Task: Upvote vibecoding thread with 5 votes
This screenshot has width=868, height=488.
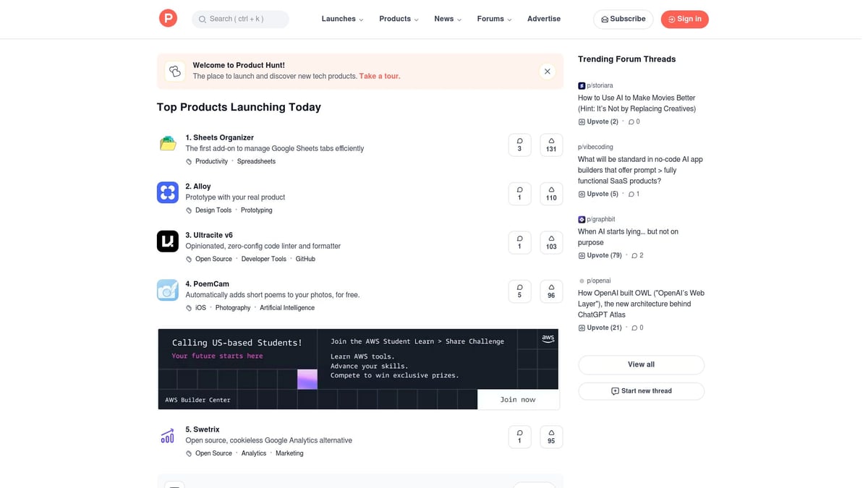Action: 598,194
